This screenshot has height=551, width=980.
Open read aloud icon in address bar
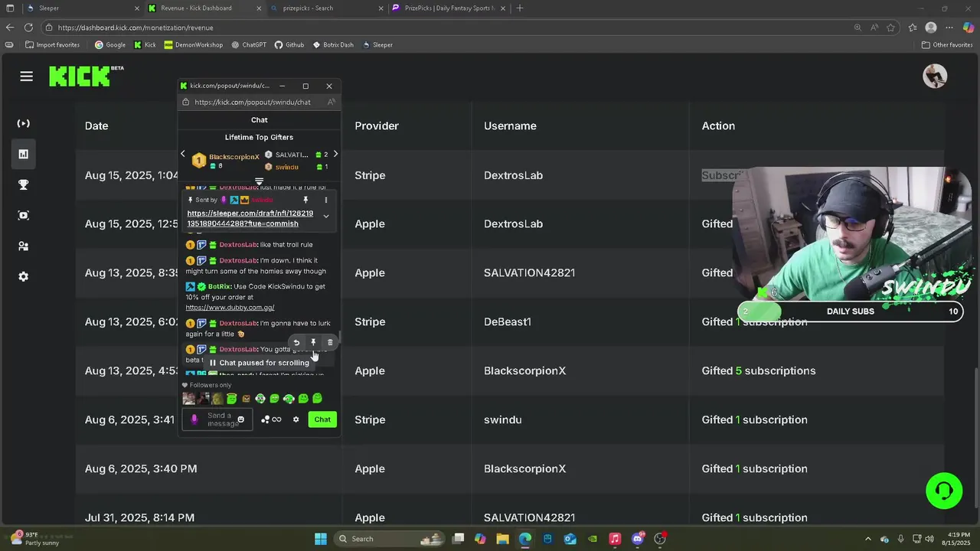874,28
